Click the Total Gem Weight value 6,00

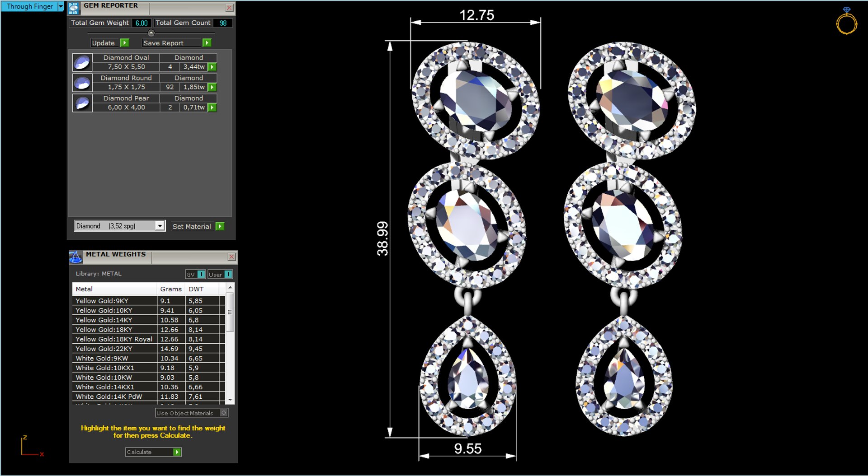pos(142,23)
